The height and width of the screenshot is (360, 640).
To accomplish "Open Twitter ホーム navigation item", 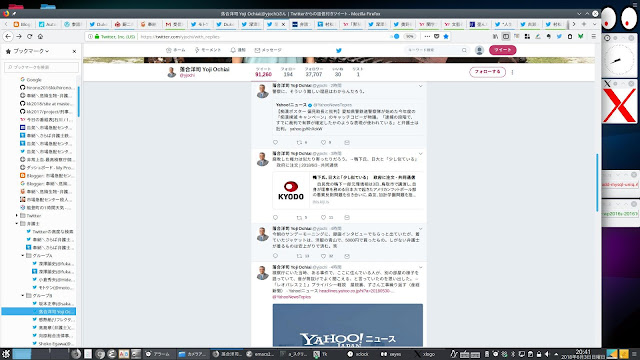I will (176, 50).
